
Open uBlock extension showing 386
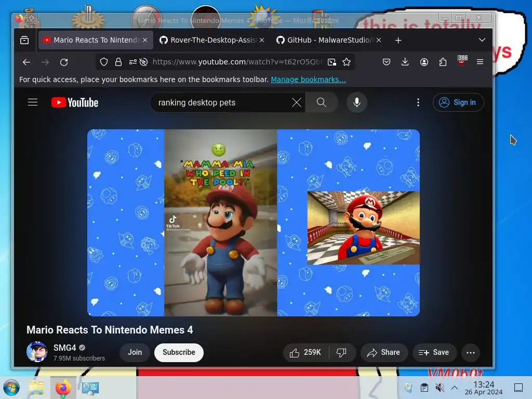(x=461, y=61)
